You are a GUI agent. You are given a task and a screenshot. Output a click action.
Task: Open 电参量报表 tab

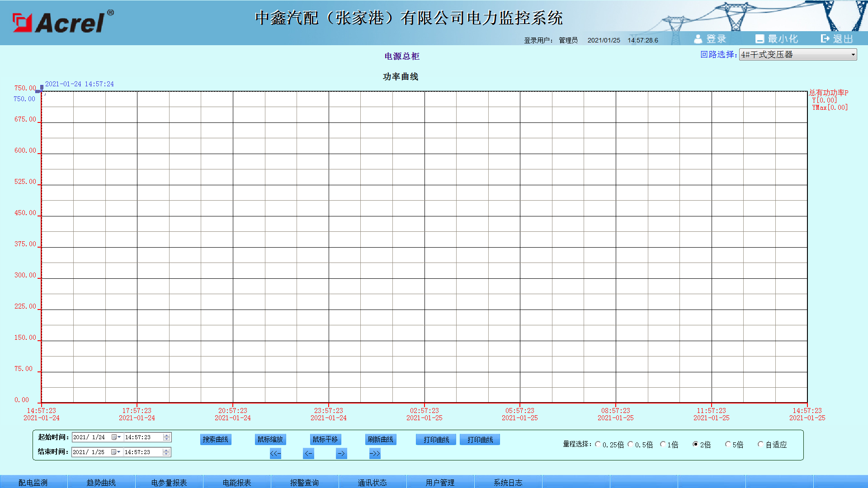(x=169, y=482)
